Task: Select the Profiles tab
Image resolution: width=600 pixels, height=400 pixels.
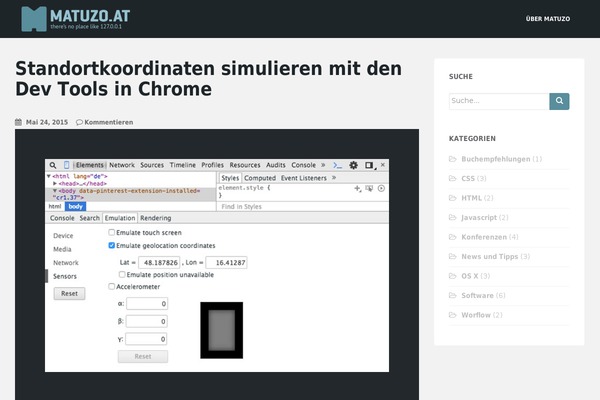Action: pos(212,165)
